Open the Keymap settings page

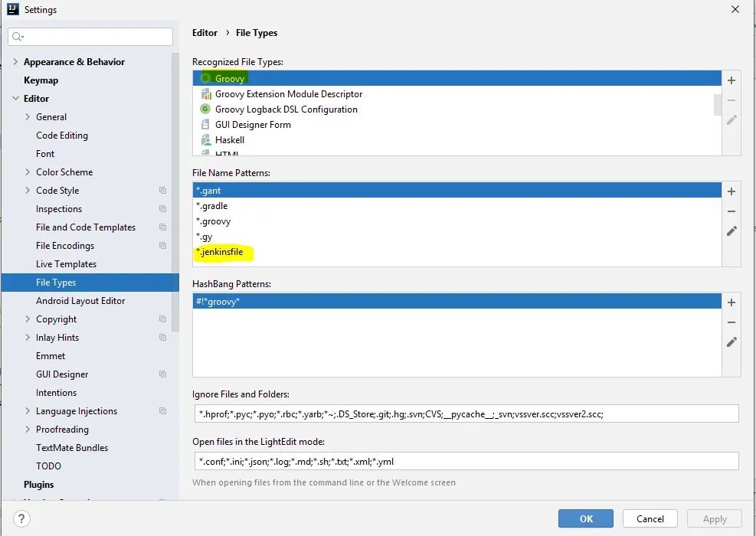pyautogui.click(x=41, y=80)
